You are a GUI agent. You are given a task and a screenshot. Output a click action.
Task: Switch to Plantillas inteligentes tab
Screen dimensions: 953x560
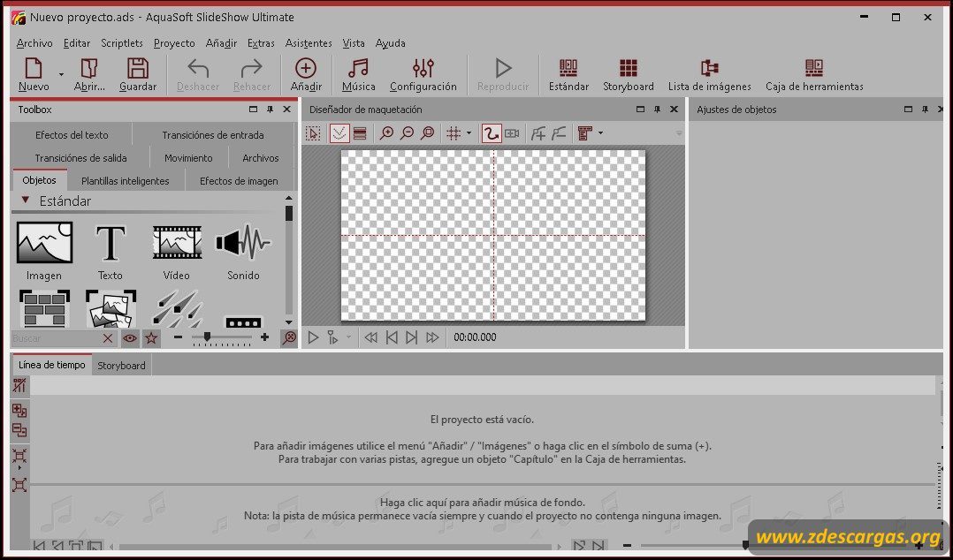click(x=126, y=181)
